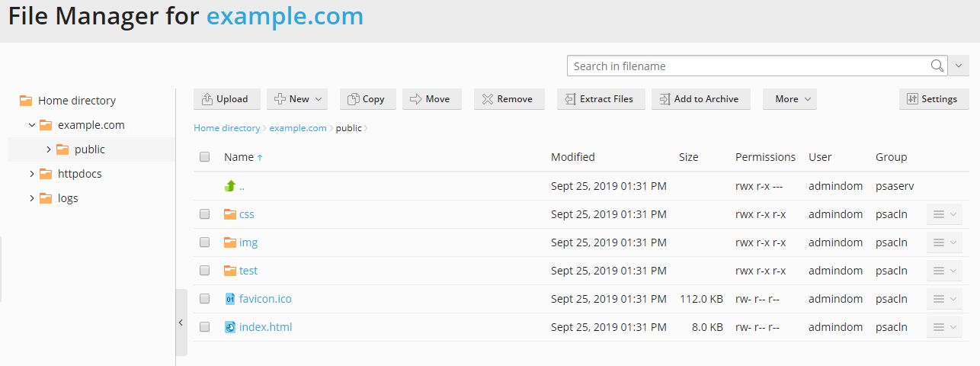This screenshot has width=980, height=366.
Task: Click the Copy files icon
Action: (x=354, y=99)
